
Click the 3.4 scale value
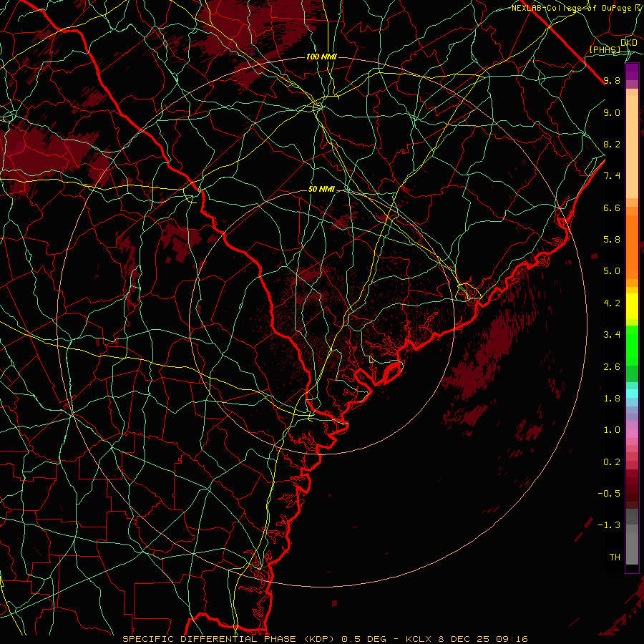612,335
